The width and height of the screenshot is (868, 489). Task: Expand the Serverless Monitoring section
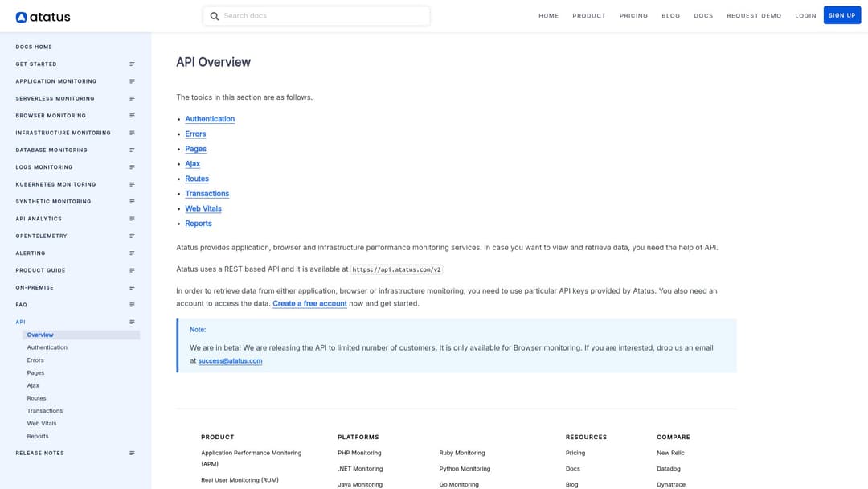pyautogui.click(x=132, y=99)
